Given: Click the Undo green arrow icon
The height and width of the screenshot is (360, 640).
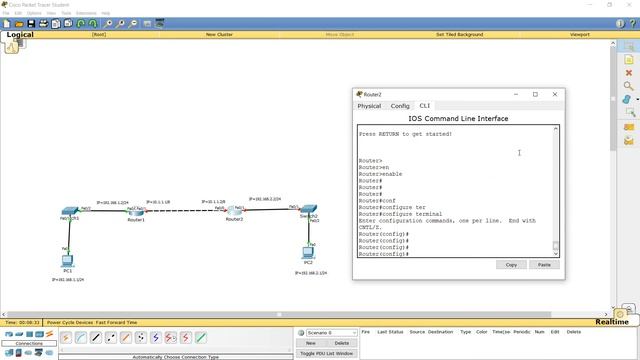Looking at the screenshot, I should (x=81, y=24).
